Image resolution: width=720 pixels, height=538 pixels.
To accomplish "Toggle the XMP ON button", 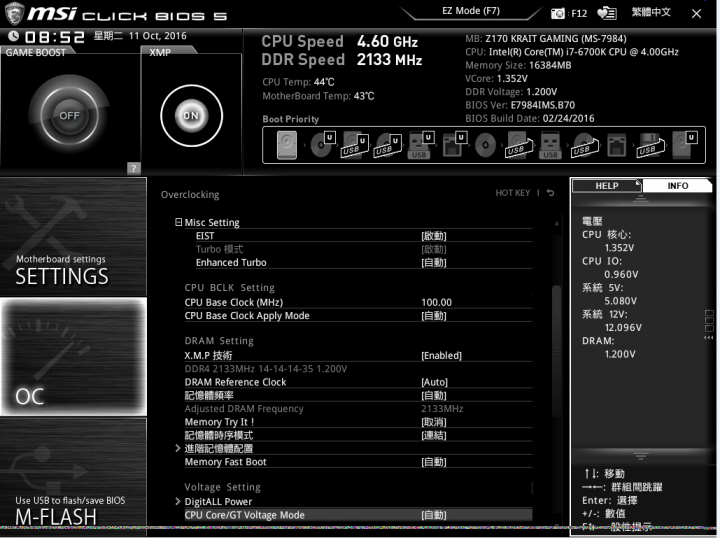I will click(x=191, y=116).
